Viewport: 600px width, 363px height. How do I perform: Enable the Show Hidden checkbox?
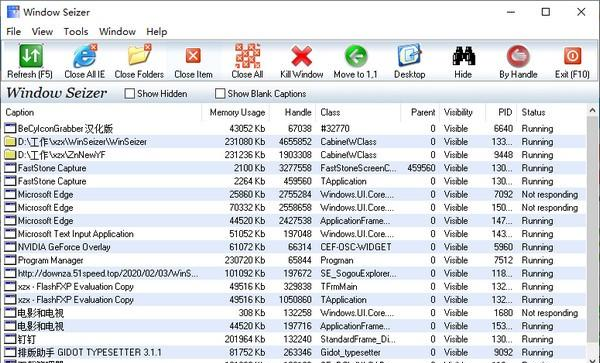point(130,94)
